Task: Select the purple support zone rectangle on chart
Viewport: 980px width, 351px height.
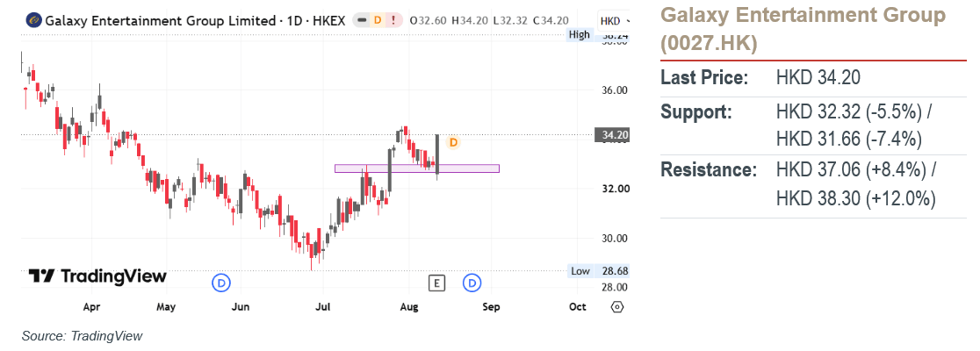Action: point(417,168)
